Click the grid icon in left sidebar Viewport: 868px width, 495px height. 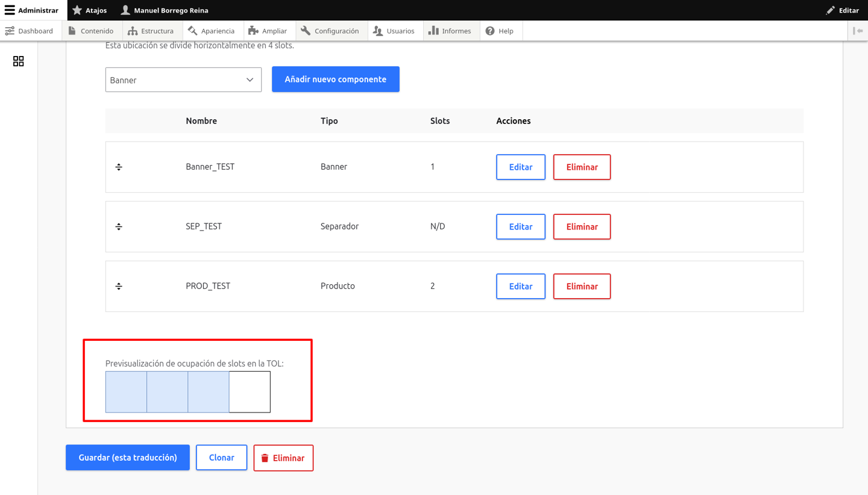click(19, 61)
